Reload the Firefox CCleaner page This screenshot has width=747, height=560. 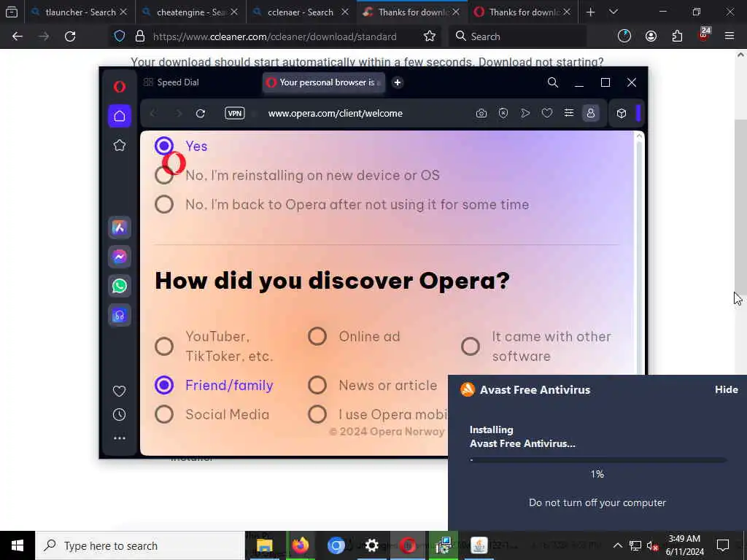point(70,36)
